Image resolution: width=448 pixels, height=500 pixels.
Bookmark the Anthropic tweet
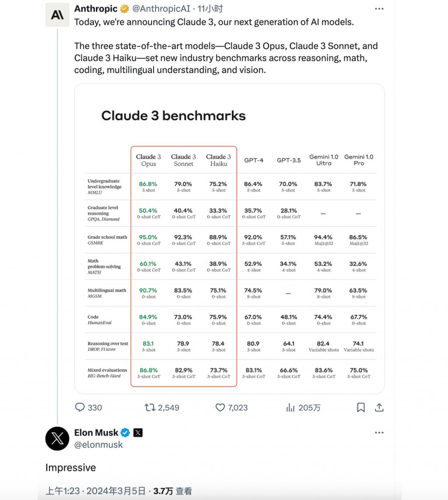(x=360, y=407)
